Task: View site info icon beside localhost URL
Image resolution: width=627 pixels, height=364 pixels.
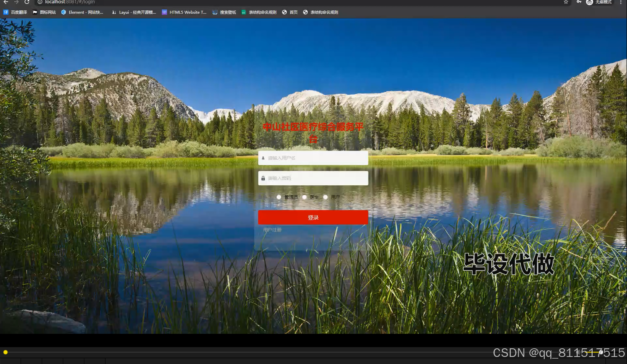Action: point(40,2)
